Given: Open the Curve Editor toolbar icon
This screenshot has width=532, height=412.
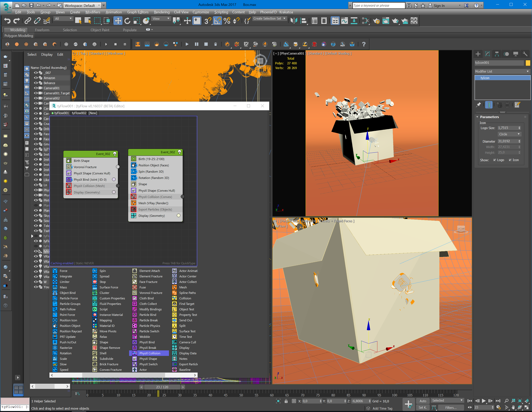Looking at the screenshot, I should (x=344, y=21).
